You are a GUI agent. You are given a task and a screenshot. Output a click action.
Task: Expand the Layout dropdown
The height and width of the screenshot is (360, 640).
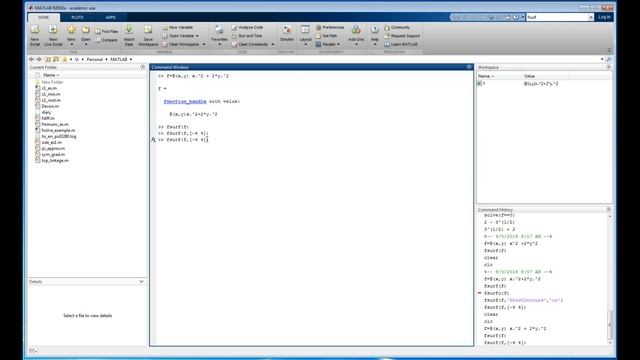pyautogui.click(x=305, y=44)
